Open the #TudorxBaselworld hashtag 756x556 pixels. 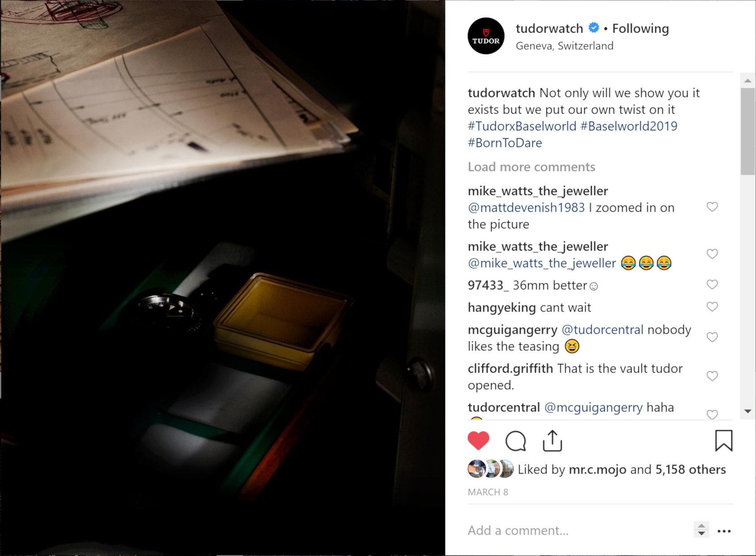click(522, 126)
